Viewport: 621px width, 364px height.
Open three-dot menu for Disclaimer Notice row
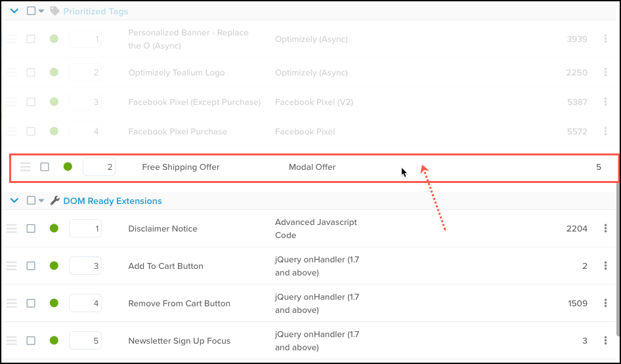pyautogui.click(x=605, y=229)
